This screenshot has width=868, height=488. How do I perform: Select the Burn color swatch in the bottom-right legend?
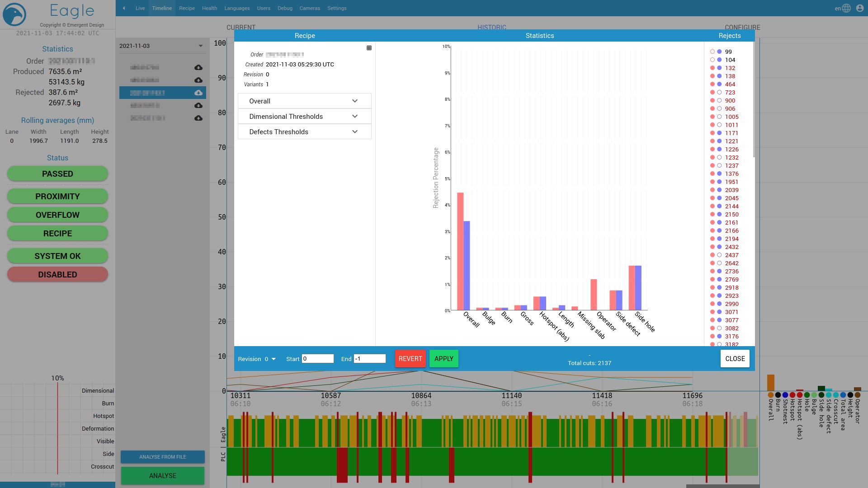pyautogui.click(x=778, y=395)
